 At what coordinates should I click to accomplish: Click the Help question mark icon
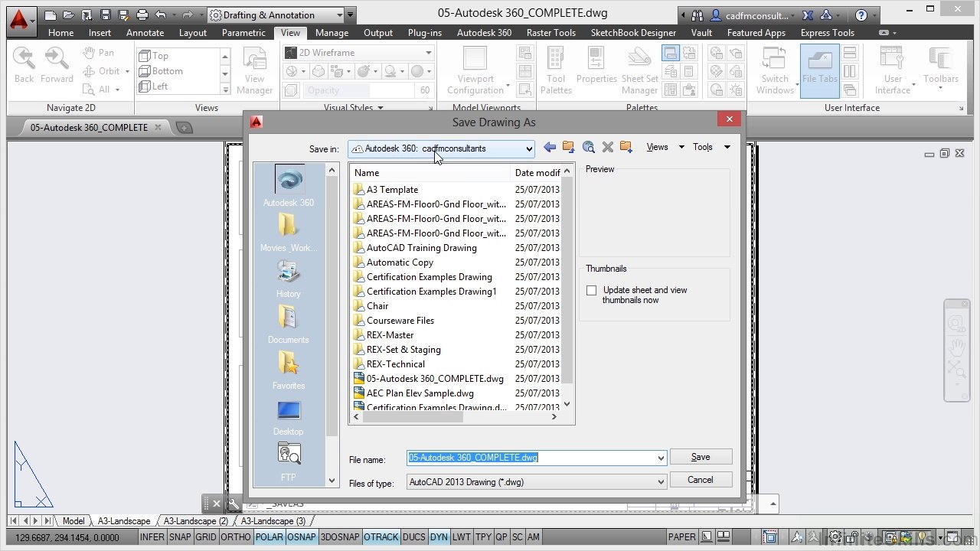point(861,15)
